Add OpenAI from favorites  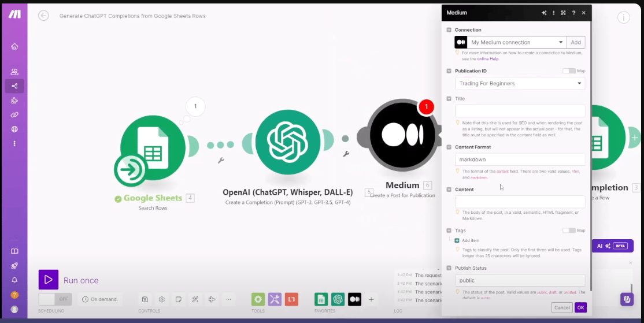pos(338,300)
